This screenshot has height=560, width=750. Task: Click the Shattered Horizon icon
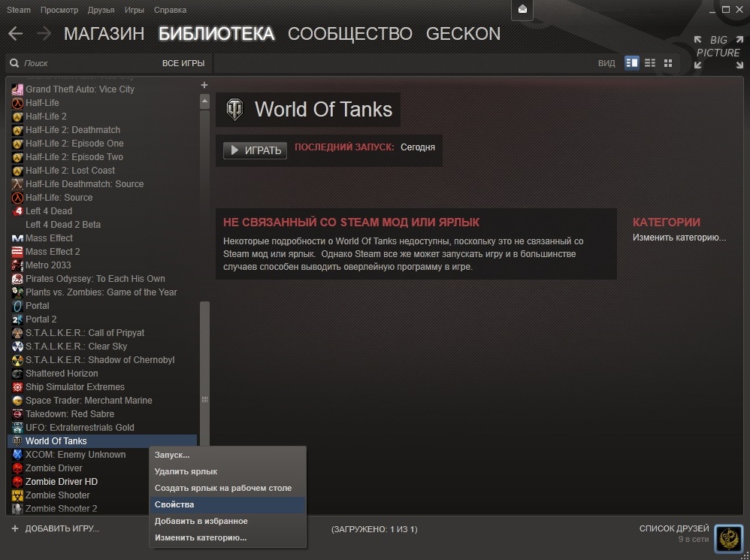[17, 374]
